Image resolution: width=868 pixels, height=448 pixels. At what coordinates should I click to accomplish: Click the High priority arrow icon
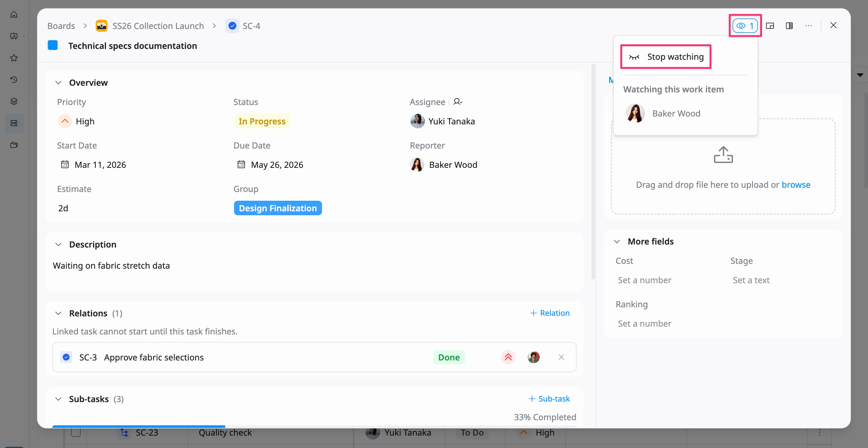[x=65, y=121]
